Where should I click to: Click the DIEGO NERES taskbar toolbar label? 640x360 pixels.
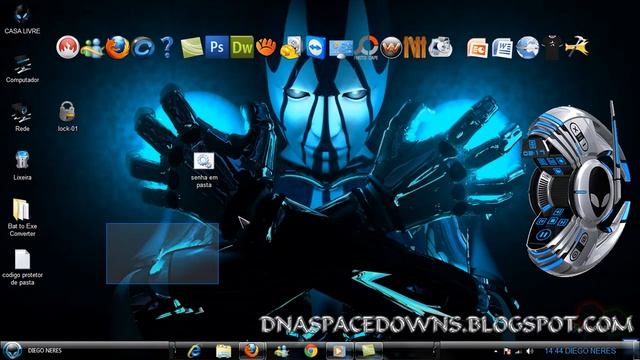point(44,351)
